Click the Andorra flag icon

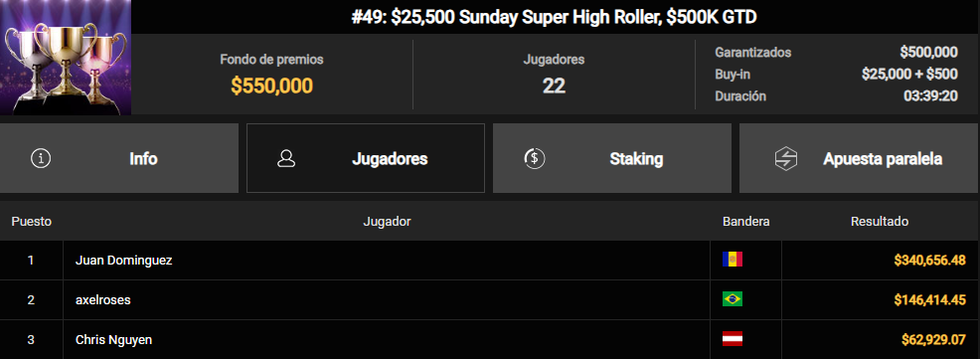pos(732,260)
